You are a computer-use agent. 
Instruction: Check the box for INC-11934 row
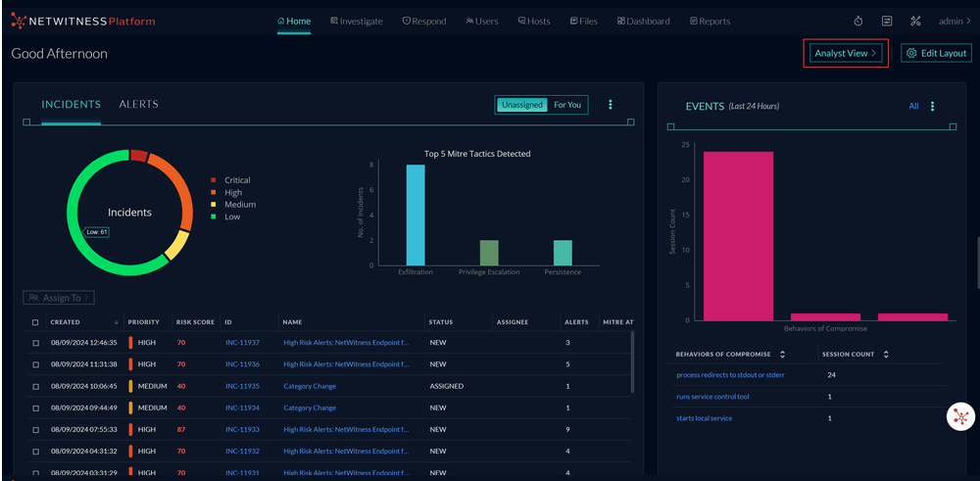[35, 408]
